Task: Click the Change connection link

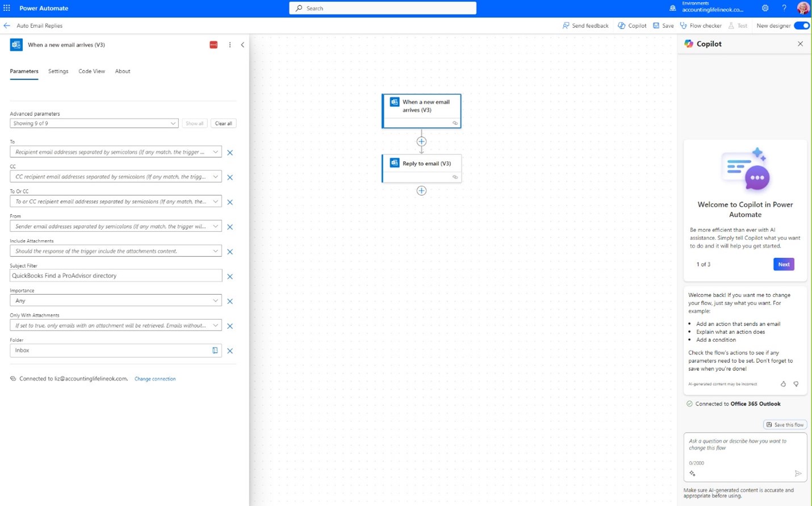Action: 155,379
